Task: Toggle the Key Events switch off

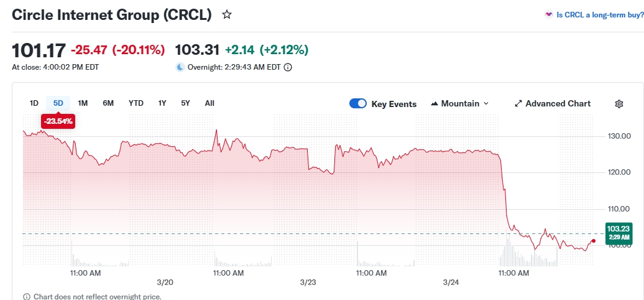Action: tap(358, 104)
